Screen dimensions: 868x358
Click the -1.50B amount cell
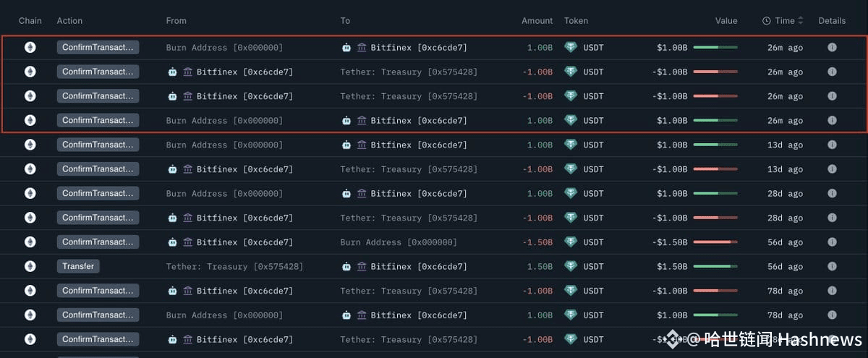(x=537, y=242)
